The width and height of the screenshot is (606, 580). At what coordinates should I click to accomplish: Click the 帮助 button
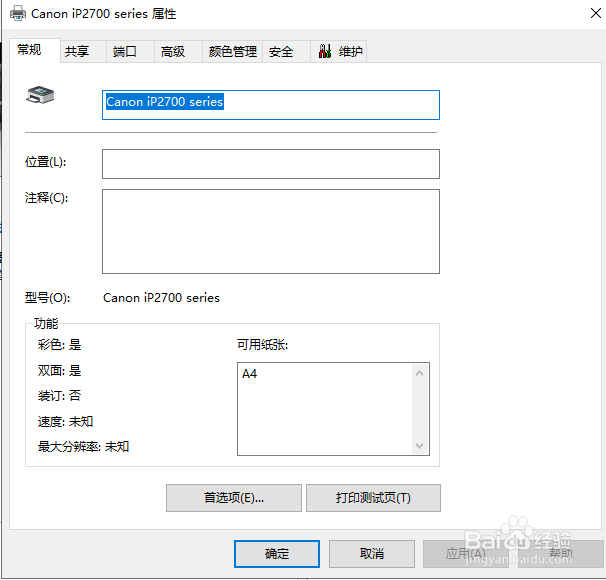pyautogui.click(x=561, y=554)
